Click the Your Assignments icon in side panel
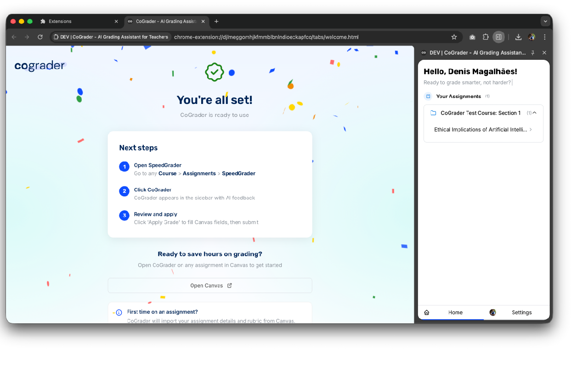 428,96
